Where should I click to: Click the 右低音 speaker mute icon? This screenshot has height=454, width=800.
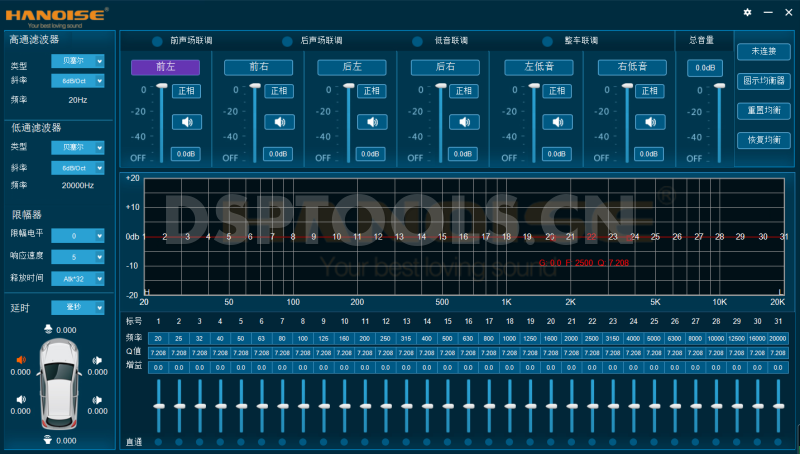(x=650, y=122)
